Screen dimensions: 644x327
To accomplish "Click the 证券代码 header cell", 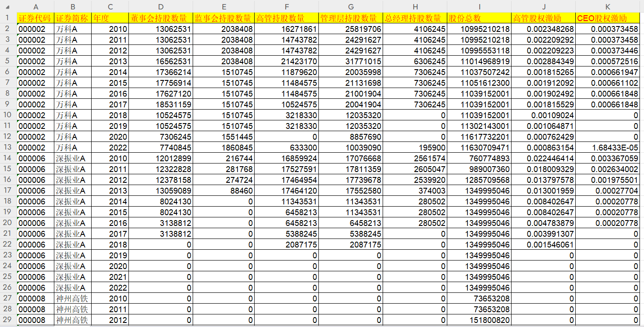I will point(35,18).
